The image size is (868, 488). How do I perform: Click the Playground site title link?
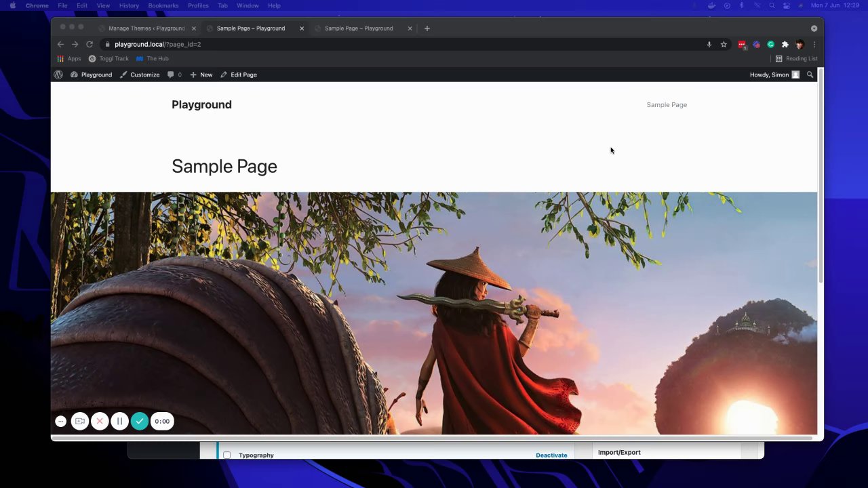tap(201, 104)
